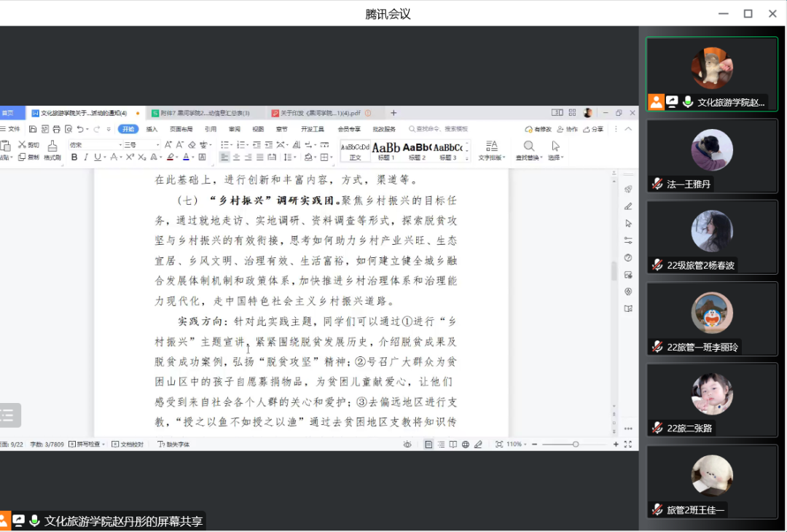This screenshot has height=532, width=787.
Task: Expand the bullet list dropdown arrow
Action: [231, 144]
